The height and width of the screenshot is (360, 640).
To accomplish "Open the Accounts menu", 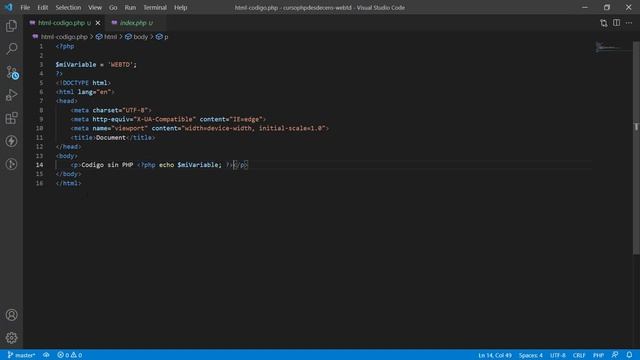I will 11,315.
